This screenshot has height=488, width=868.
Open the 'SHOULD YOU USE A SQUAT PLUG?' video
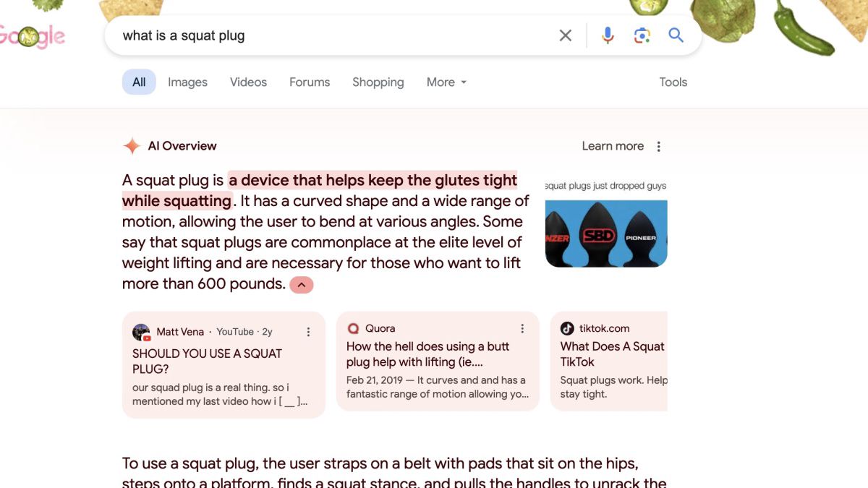point(207,361)
